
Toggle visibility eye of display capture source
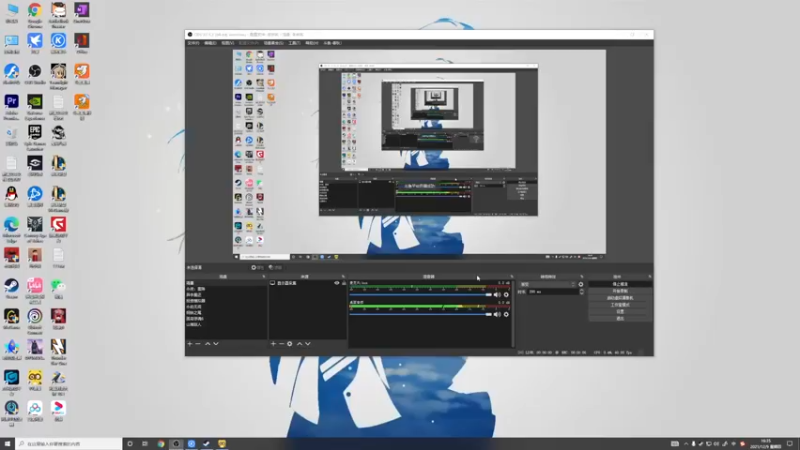(x=337, y=283)
